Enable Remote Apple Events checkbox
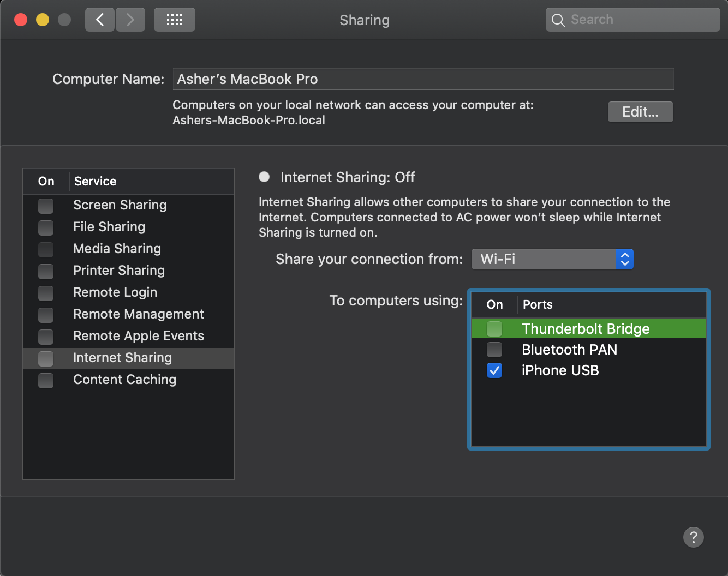 46,337
